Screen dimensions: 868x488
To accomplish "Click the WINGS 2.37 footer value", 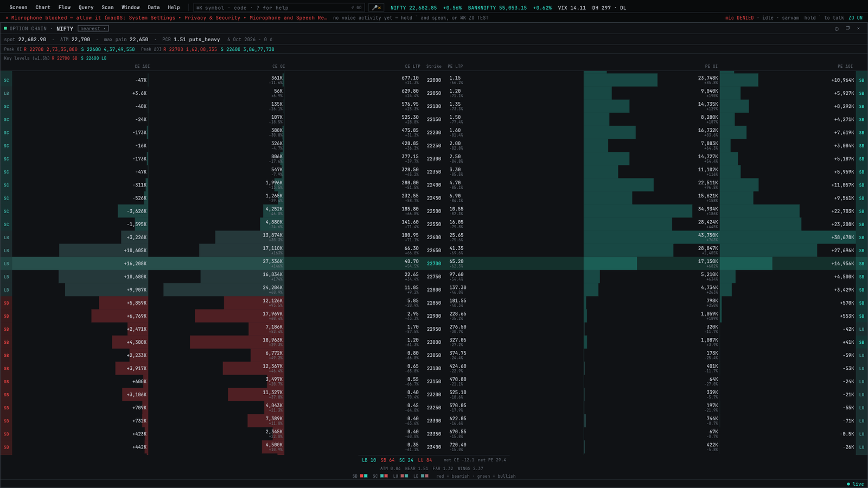I will pos(470,468).
